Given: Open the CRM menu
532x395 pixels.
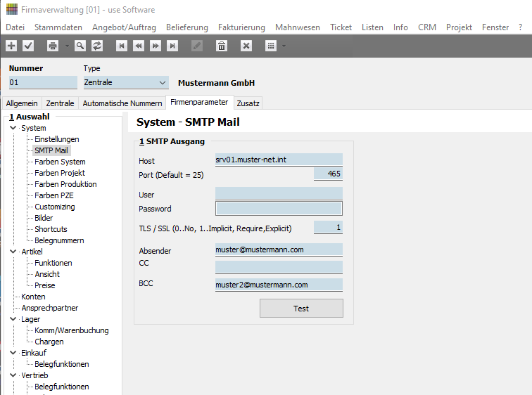Looking at the screenshot, I should [427, 27].
